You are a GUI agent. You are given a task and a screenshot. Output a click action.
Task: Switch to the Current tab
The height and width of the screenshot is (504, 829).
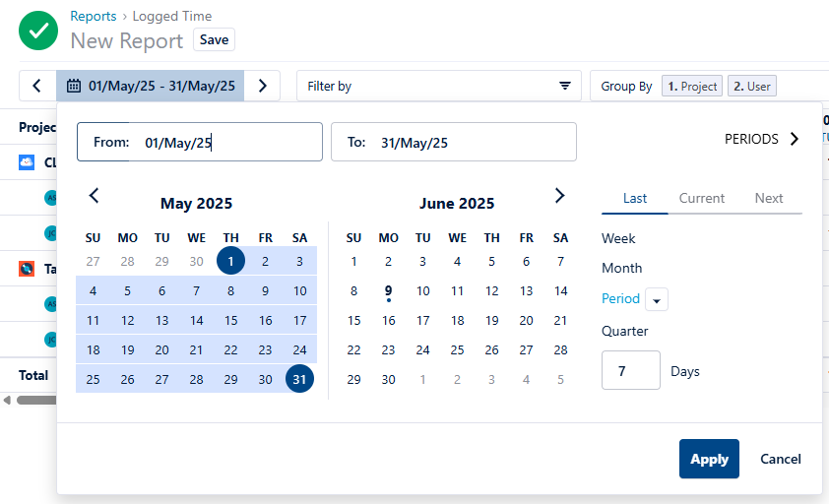[702, 198]
